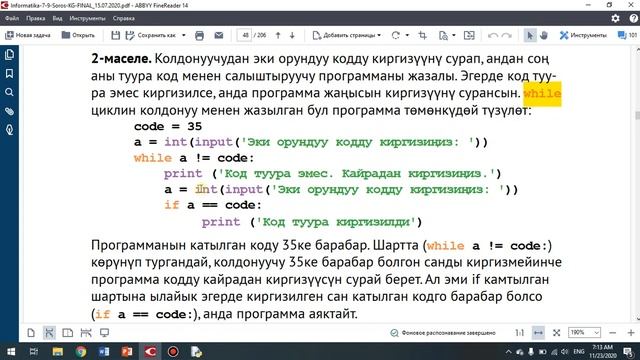
Task: Select the crop page tool
Action: tap(422, 36)
